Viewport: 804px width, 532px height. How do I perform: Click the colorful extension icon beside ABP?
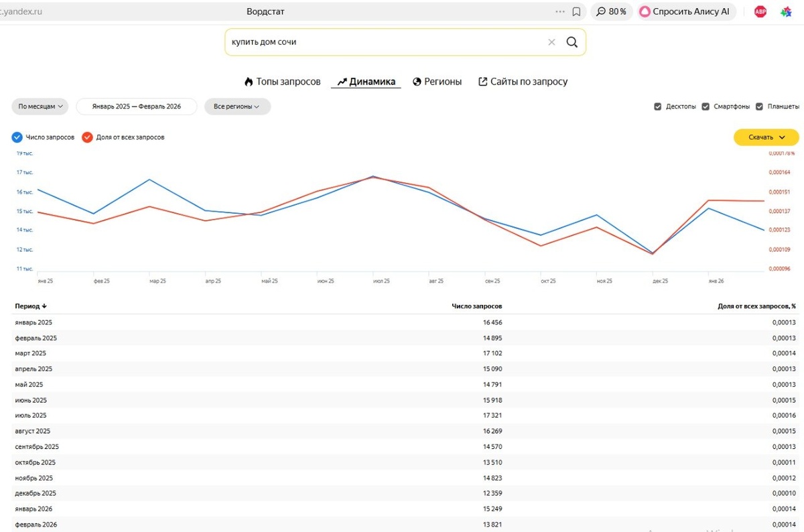pos(787,11)
